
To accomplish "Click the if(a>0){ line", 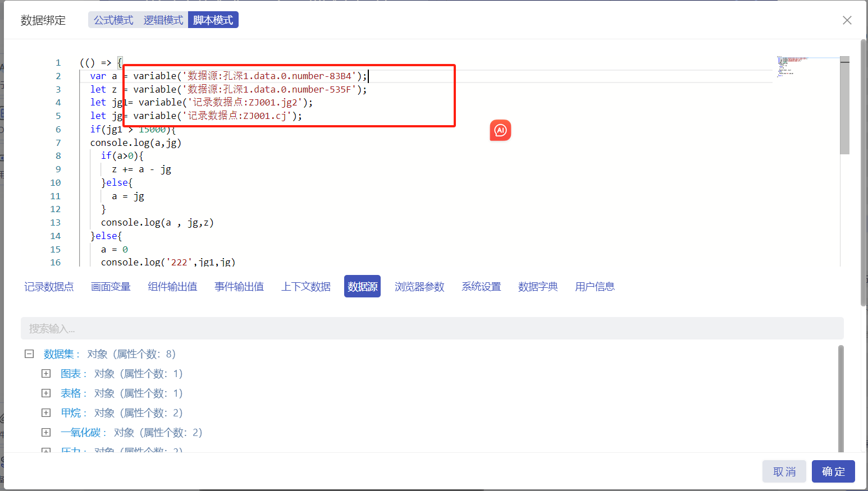I will click(x=122, y=156).
